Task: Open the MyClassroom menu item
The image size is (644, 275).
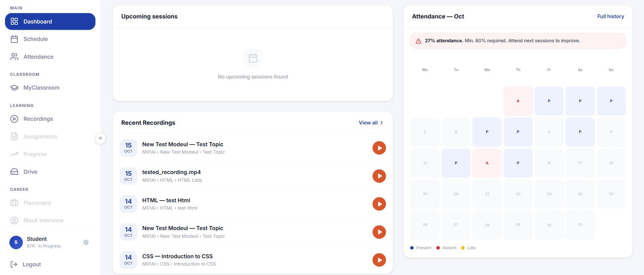Action: [50, 88]
